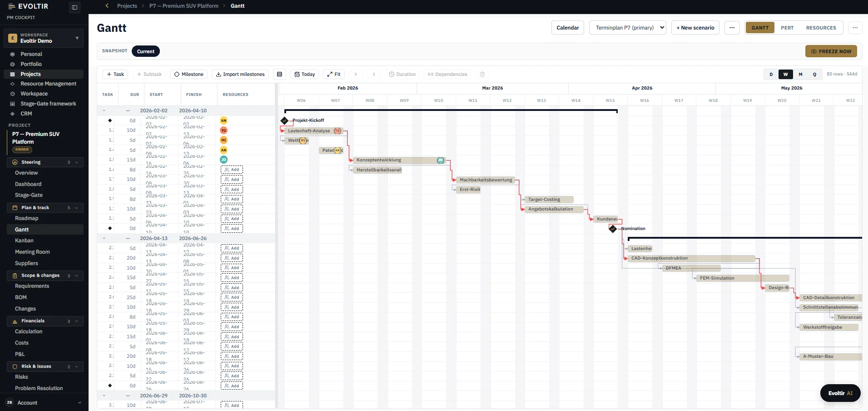Collapse the sidebar with the panel icon
Viewport: 868px width, 411px height.
coord(75,7)
